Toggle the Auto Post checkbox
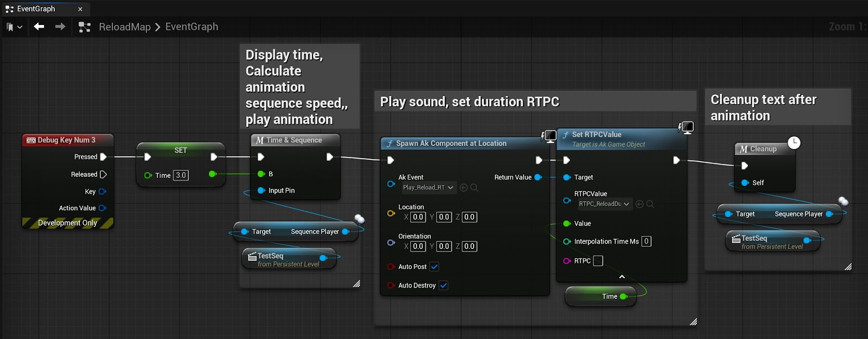 point(434,267)
